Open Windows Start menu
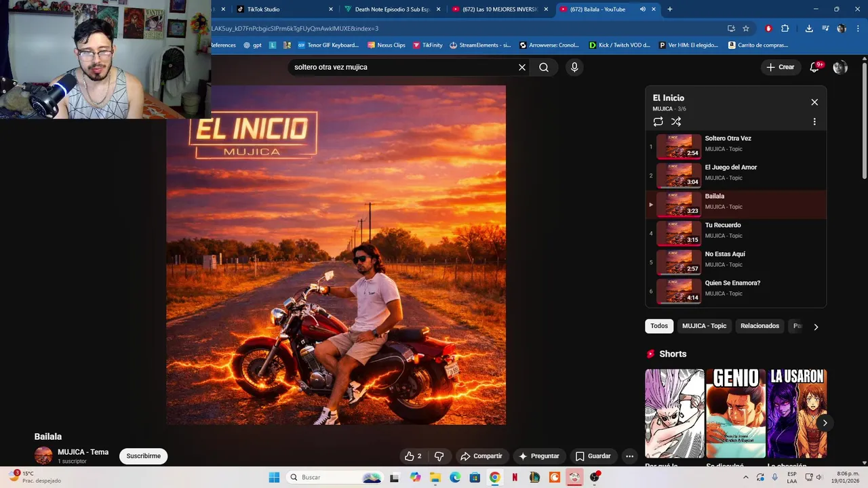 coord(274,477)
